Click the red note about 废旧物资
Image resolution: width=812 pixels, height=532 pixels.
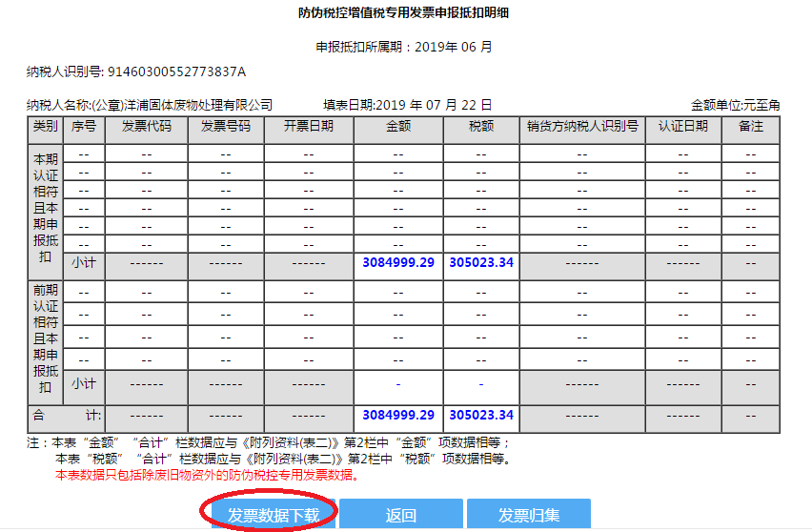coord(207,475)
